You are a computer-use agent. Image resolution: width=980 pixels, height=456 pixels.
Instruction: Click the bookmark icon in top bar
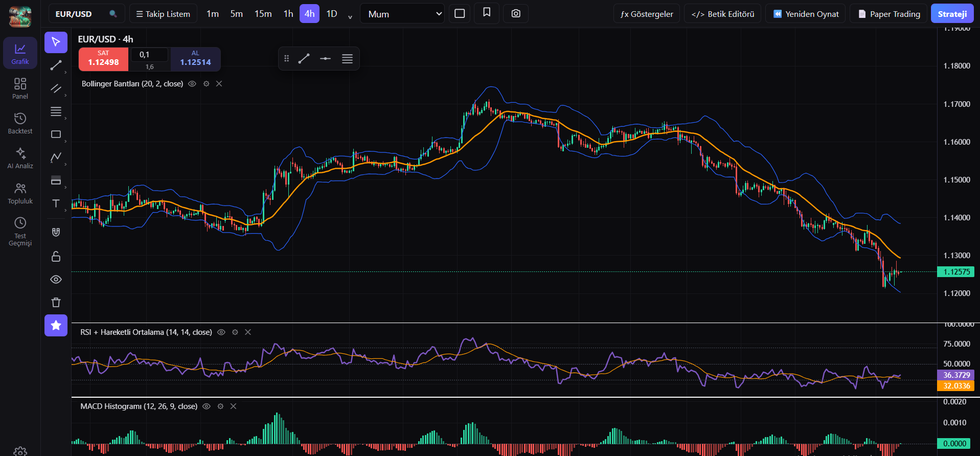click(x=487, y=13)
